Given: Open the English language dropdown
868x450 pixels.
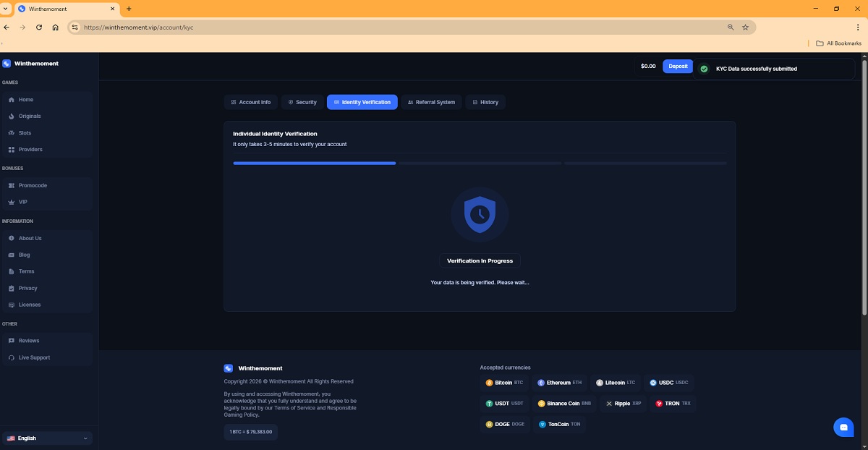Looking at the screenshot, I should click(x=47, y=438).
